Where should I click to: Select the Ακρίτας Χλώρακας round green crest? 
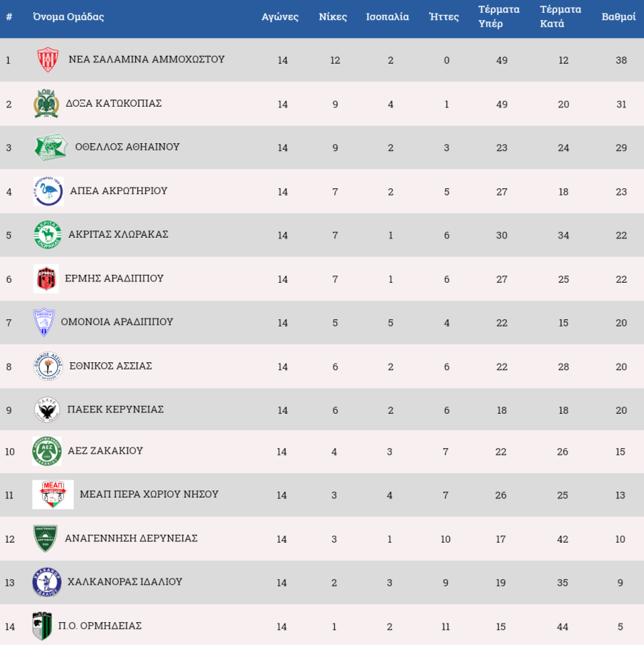coord(48,235)
